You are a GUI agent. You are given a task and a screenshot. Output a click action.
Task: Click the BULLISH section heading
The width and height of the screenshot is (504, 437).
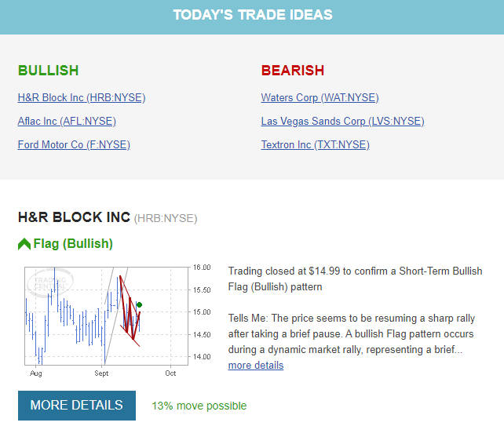(x=48, y=71)
